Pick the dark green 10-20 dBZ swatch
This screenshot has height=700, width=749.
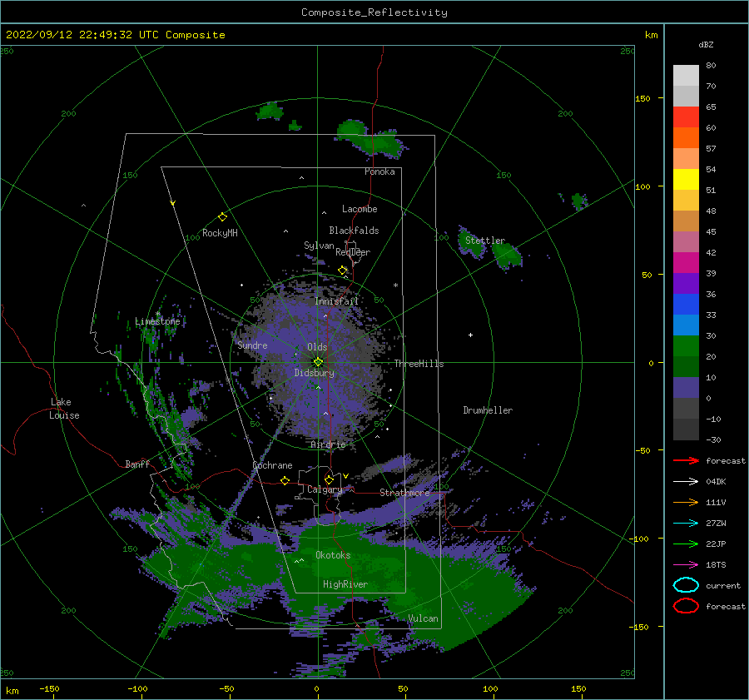point(686,367)
